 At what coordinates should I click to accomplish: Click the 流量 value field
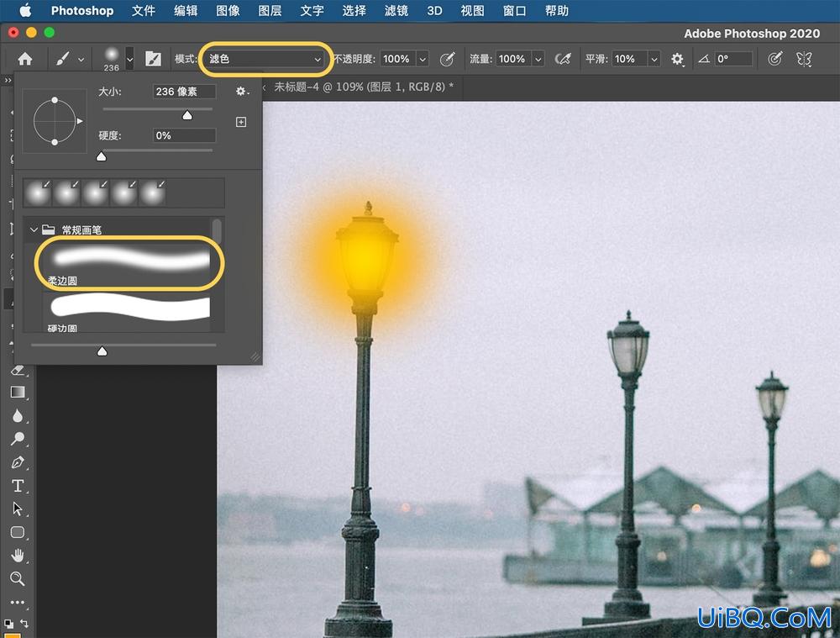coord(512,59)
